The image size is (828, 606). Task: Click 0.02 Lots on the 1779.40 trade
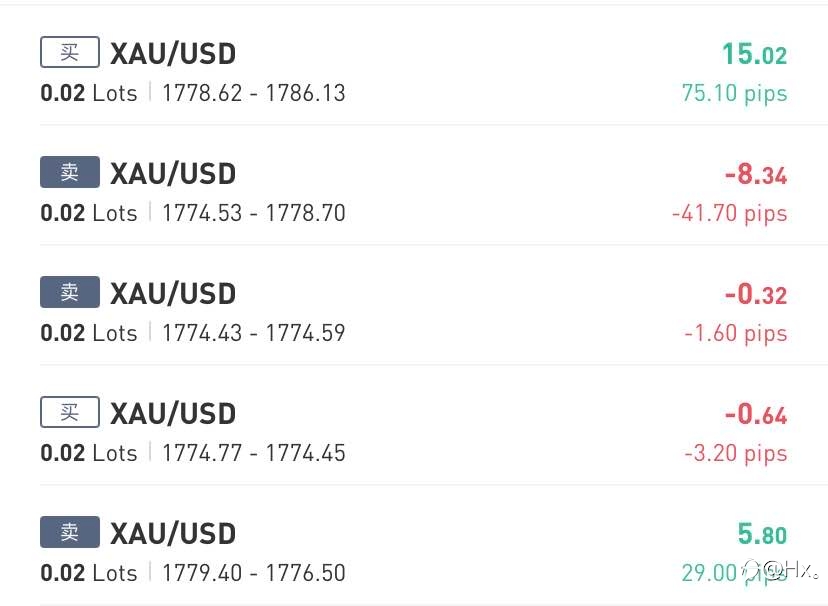pyautogui.click(x=89, y=573)
